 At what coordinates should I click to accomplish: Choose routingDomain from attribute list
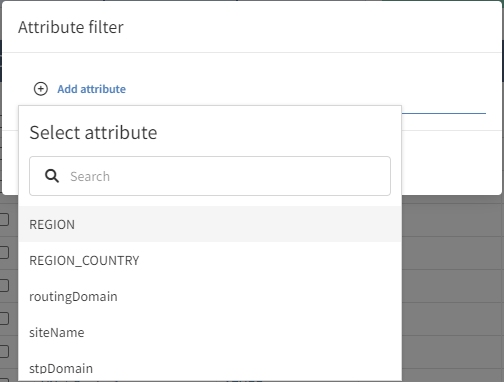point(210,296)
